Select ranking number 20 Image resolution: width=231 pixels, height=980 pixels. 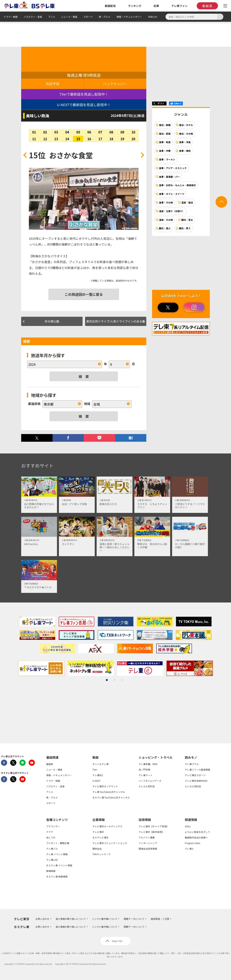click(x=133, y=139)
